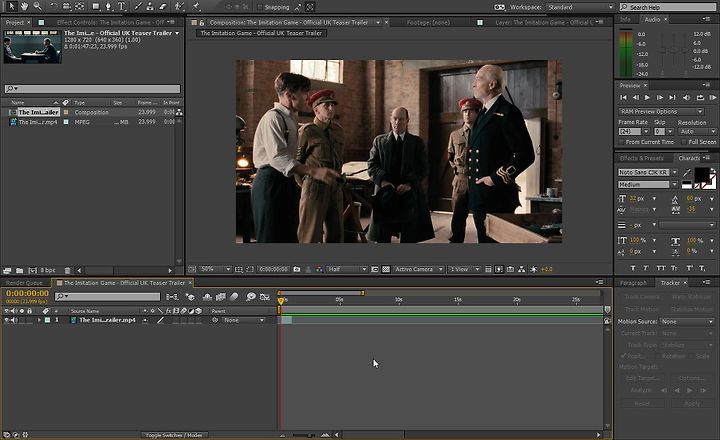The width and height of the screenshot is (720, 440).
Task: Open the show channel color icon
Action: click(320, 269)
